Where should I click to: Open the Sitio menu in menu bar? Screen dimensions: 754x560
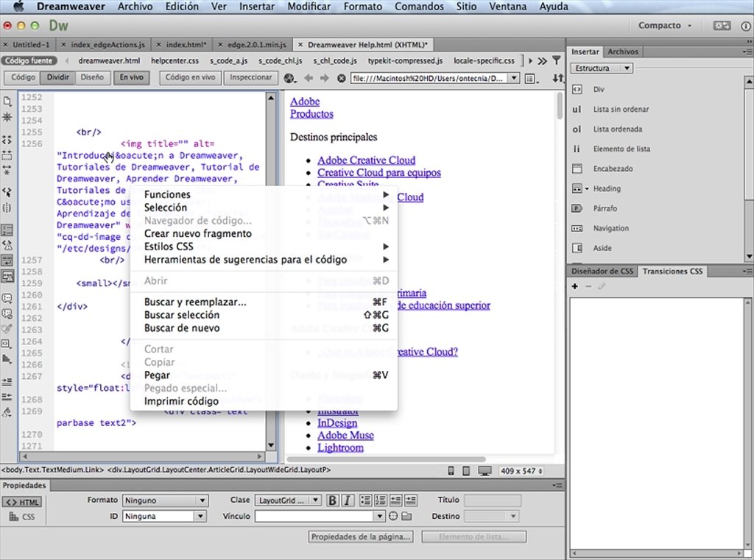pyautogui.click(x=466, y=7)
